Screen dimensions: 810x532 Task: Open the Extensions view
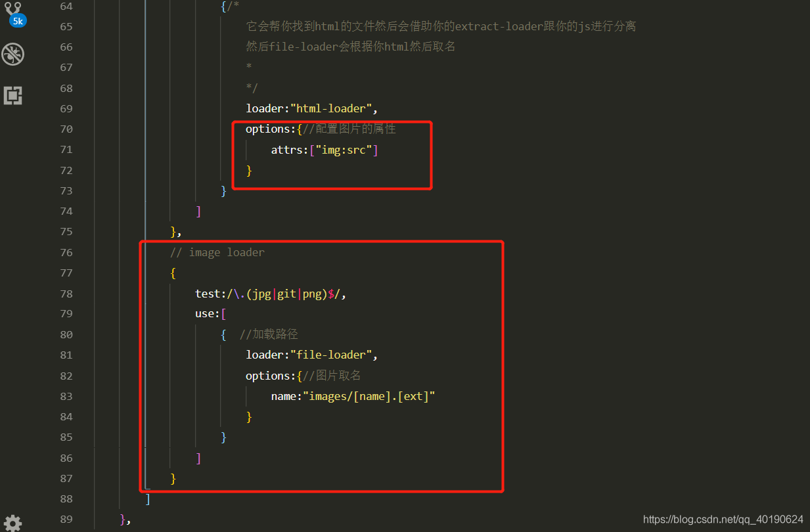tap(13, 96)
